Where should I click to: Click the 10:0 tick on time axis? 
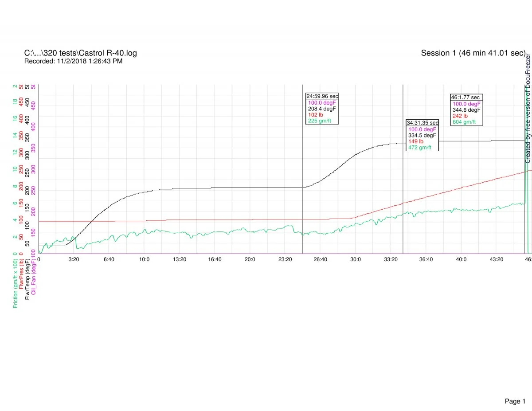(x=144, y=259)
